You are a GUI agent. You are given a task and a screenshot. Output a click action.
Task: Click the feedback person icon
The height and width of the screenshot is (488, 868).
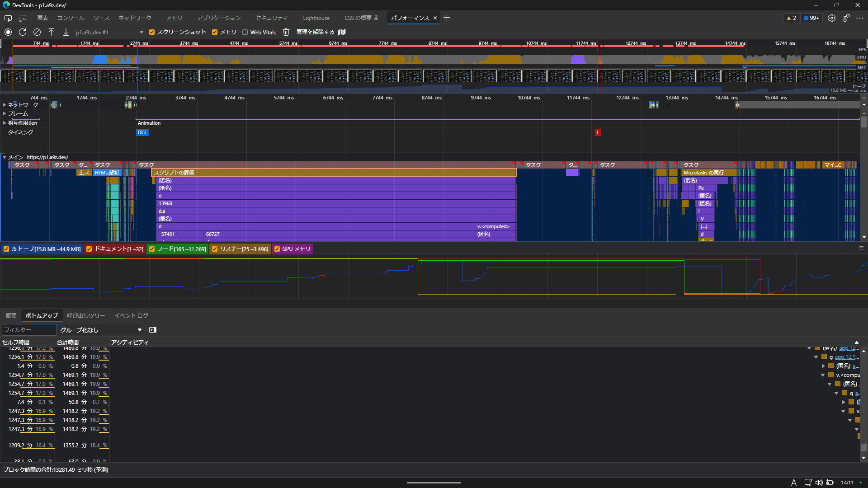click(x=846, y=18)
